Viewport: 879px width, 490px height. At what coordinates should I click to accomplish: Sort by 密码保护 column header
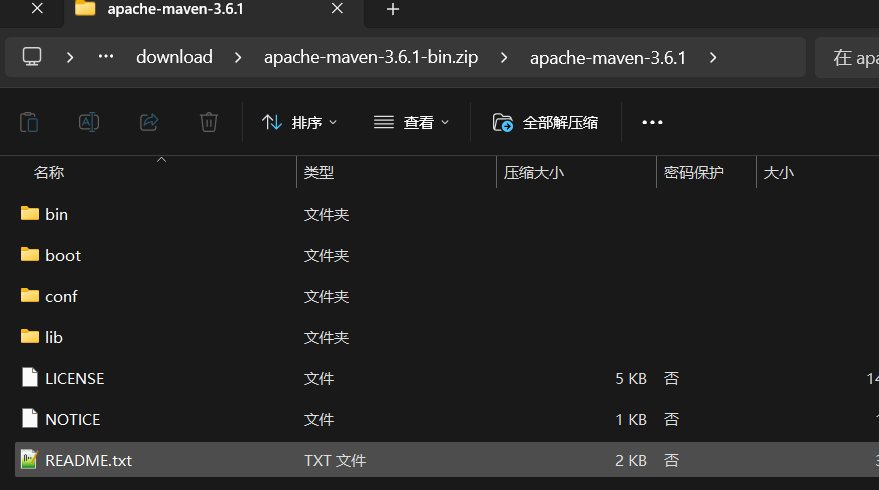693,173
